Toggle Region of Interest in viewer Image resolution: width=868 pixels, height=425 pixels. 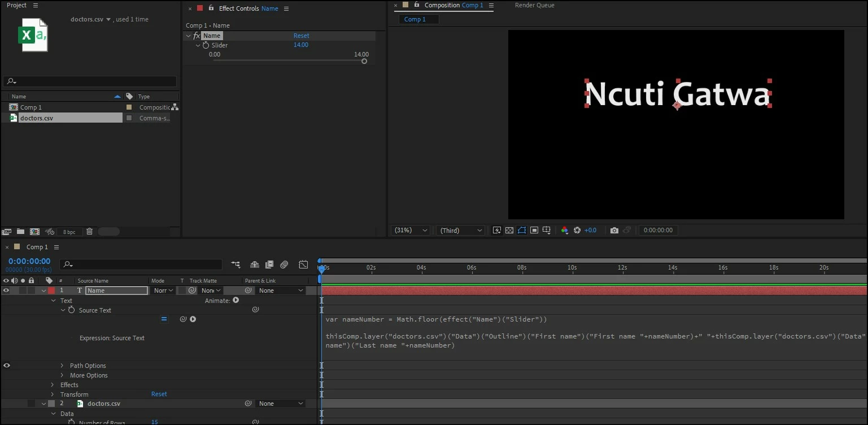click(x=534, y=230)
